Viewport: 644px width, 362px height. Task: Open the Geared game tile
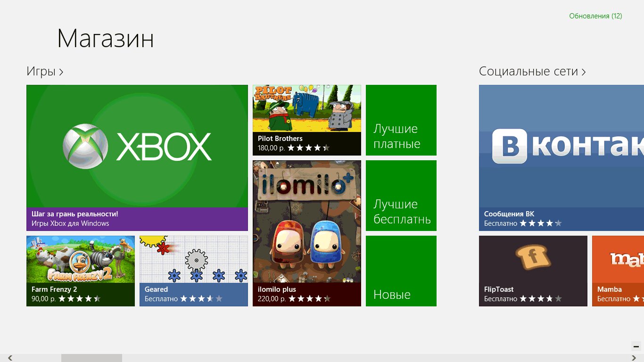coord(194,271)
